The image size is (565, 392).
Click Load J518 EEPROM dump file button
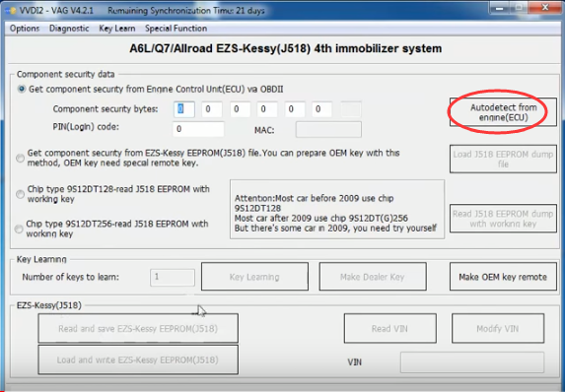point(503,159)
